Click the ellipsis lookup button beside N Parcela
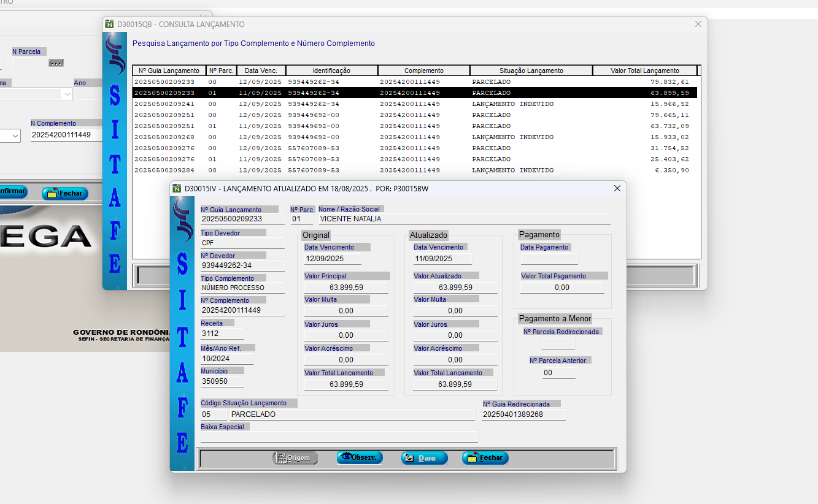 56,63
